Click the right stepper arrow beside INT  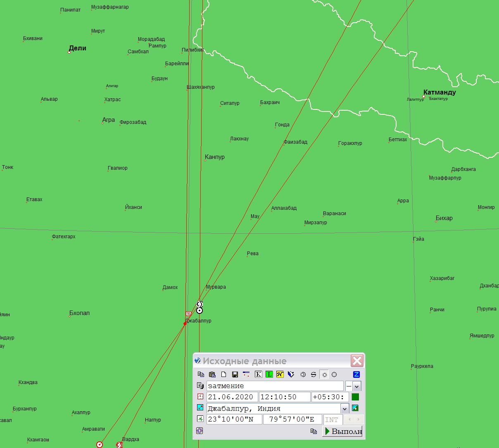tap(359, 419)
